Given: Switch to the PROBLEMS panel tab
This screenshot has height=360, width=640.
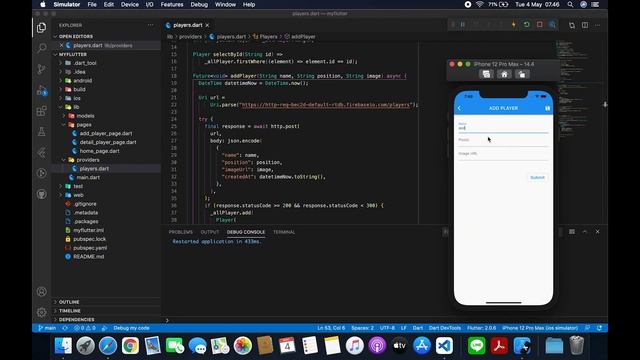Looking at the screenshot, I should [180, 232].
